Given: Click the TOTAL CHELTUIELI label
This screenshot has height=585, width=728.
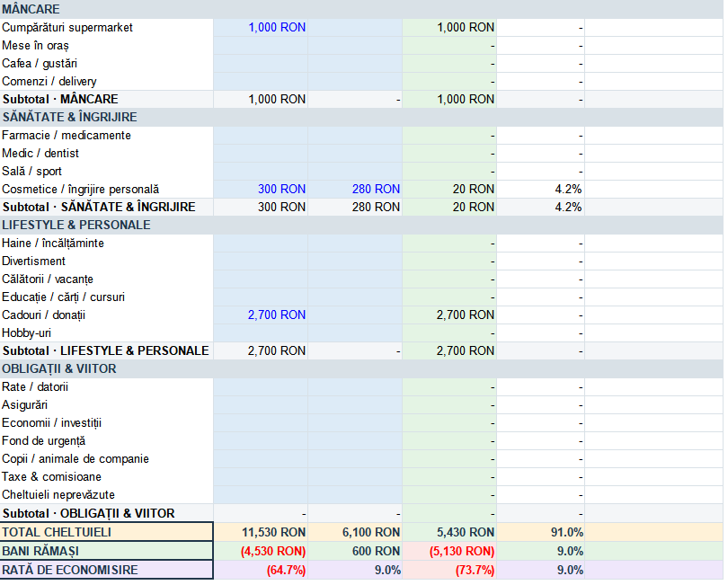Looking at the screenshot, I should (57, 533).
